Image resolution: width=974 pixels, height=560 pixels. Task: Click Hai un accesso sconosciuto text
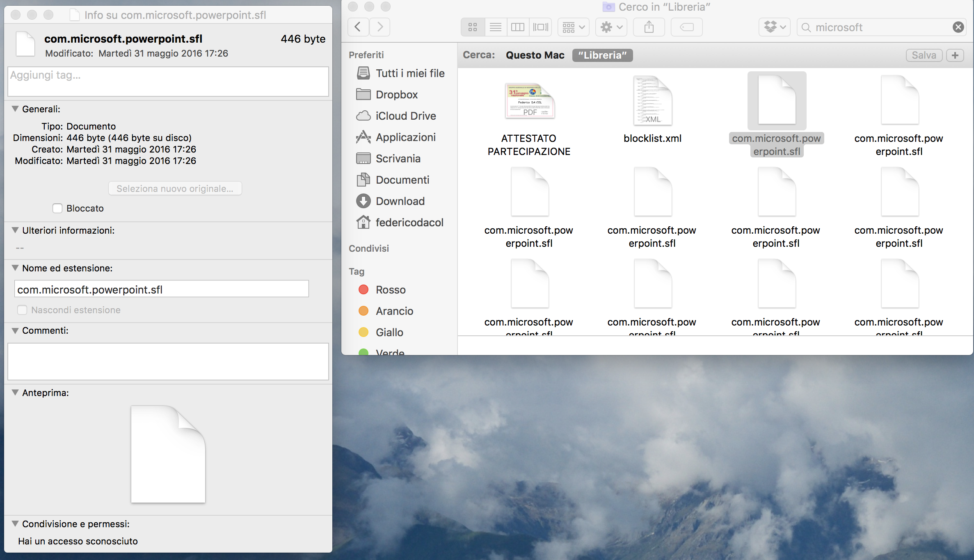pyautogui.click(x=78, y=541)
